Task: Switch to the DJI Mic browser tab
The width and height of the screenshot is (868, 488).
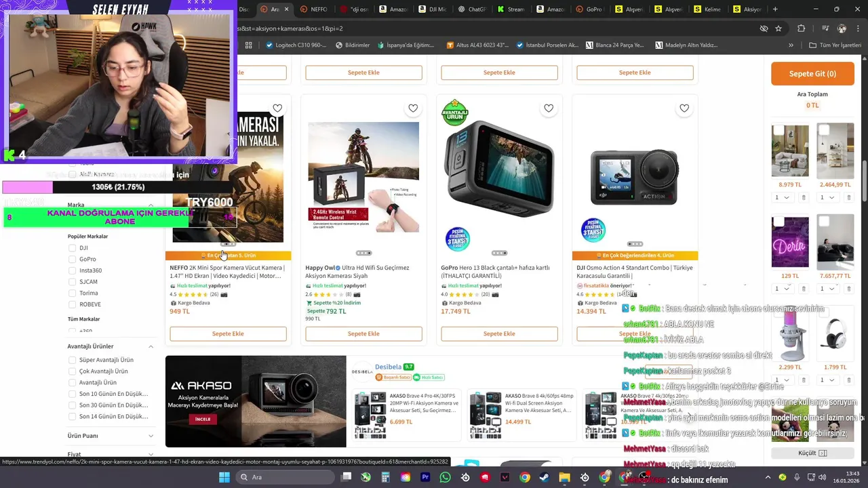Action: click(432, 9)
